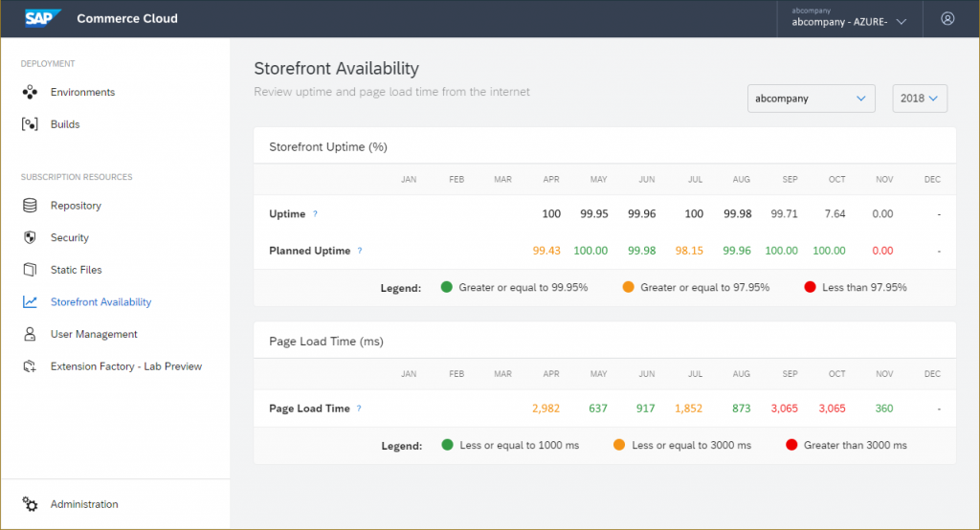Go to Extension Factory - Lab Preview
The image size is (980, 530).
(125, 366)
